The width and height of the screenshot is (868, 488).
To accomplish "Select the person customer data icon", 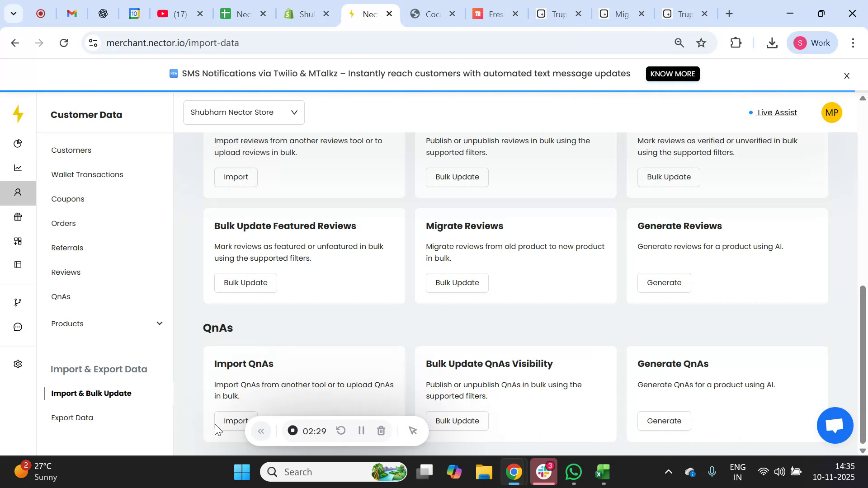I will pyautogui.click(x=18, y=192).
